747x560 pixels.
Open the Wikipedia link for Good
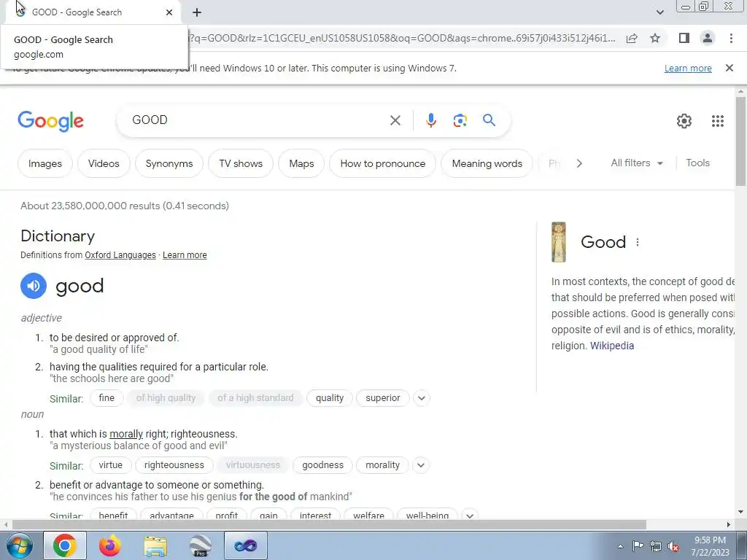coord(612,346)
